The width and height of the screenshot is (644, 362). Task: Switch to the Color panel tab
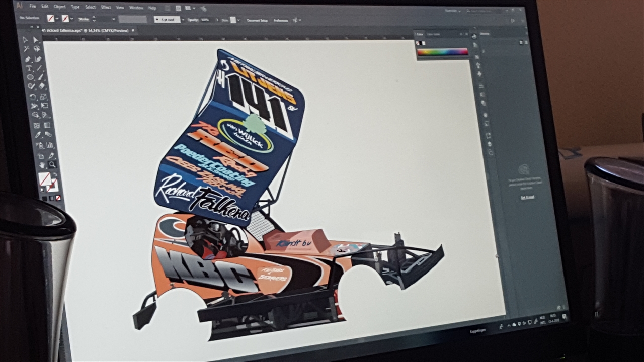(420, 34)
